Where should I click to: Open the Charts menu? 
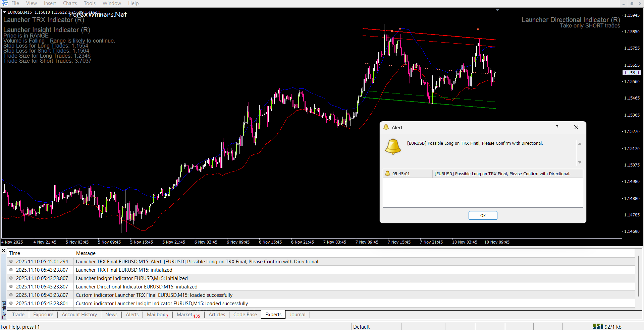70,3
